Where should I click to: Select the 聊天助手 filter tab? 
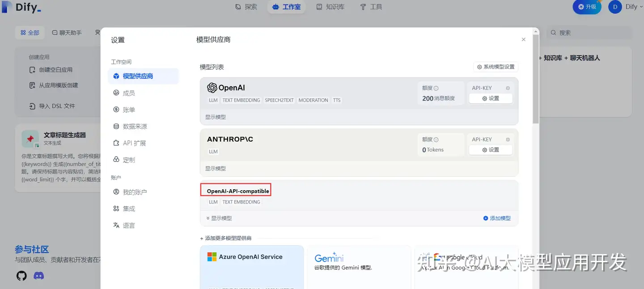click(x=67, y=33)
